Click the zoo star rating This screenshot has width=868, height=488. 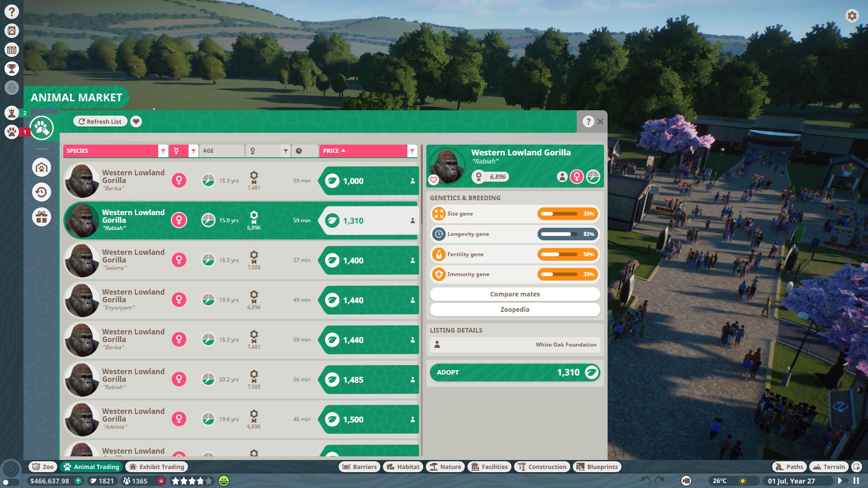pos(192,481)
